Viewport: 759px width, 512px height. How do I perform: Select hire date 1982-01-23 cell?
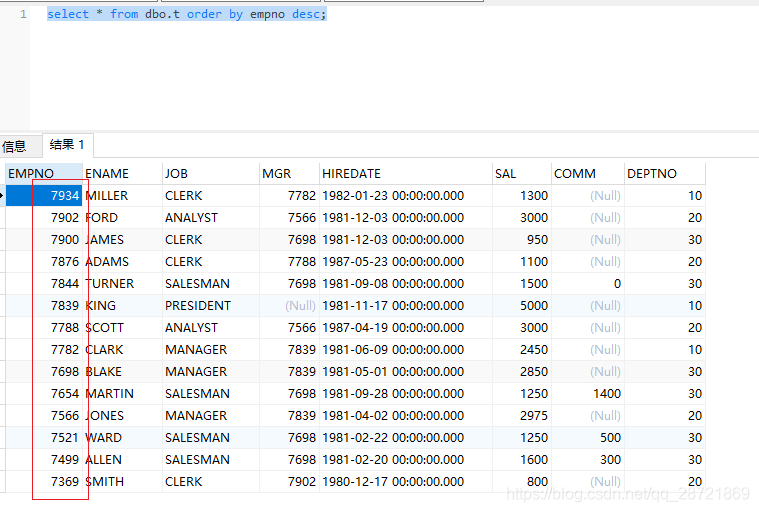(x=406, y=196)
